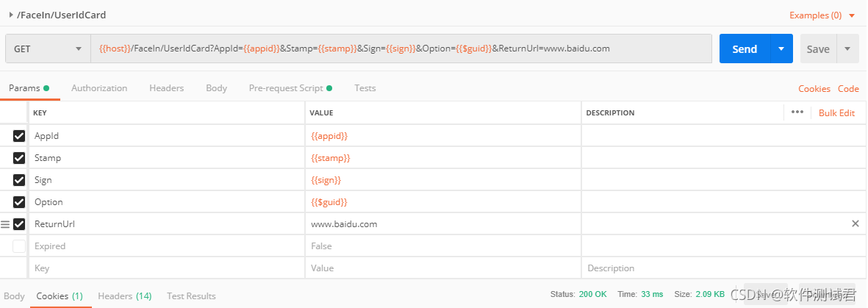Click the Send button
This screenshot has height=308, width=868.
744,49
